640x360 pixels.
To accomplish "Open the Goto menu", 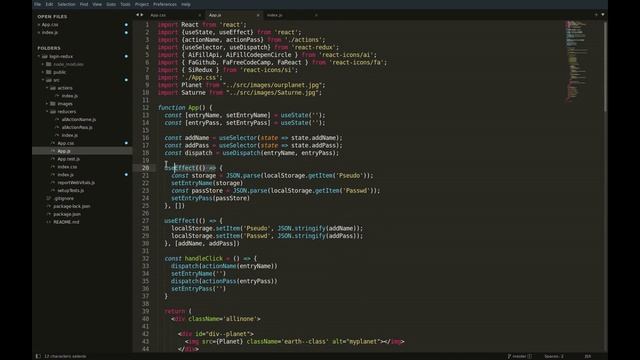I will coord(111,4).
